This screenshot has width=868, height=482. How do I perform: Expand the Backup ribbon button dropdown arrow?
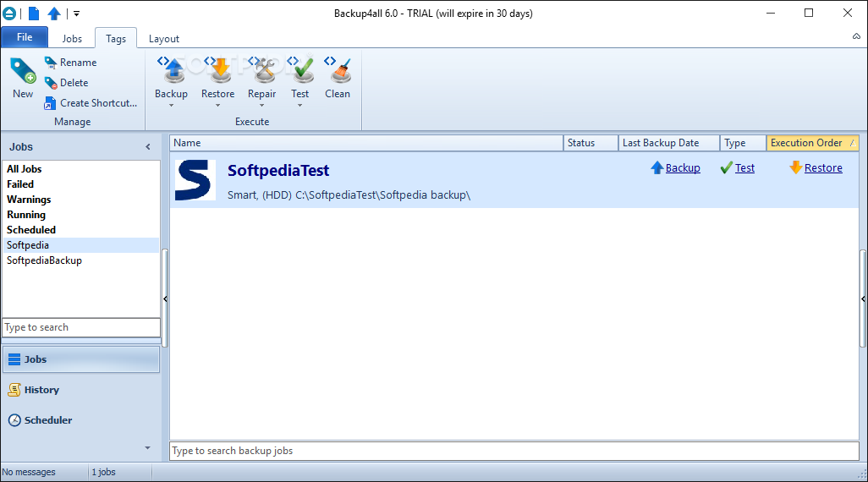point(171,105)
